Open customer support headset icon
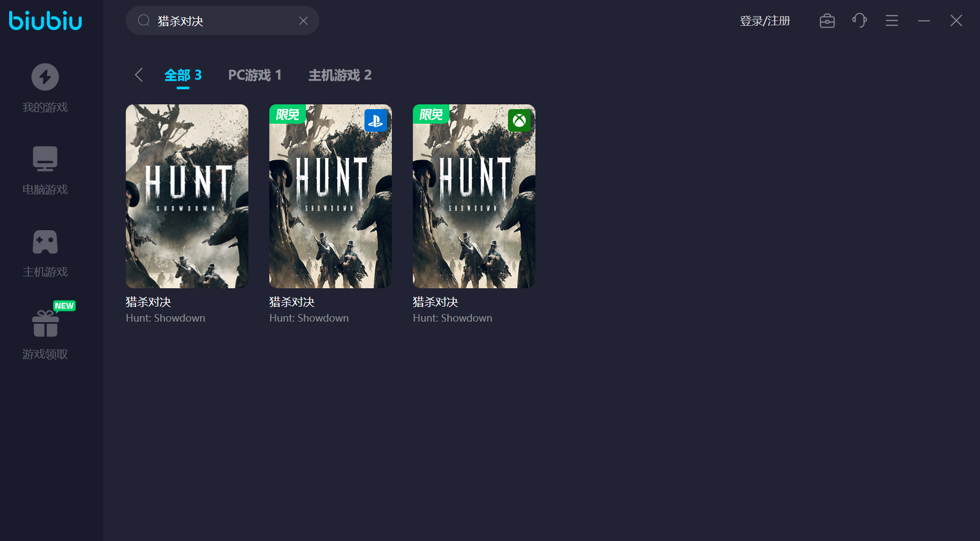 click(x=859, y=21)
